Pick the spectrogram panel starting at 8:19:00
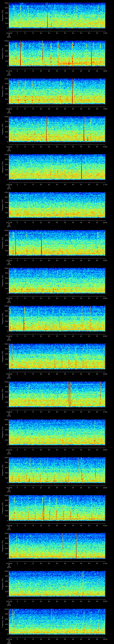Screen dimensions: 114x644 [x=57, y=129]
